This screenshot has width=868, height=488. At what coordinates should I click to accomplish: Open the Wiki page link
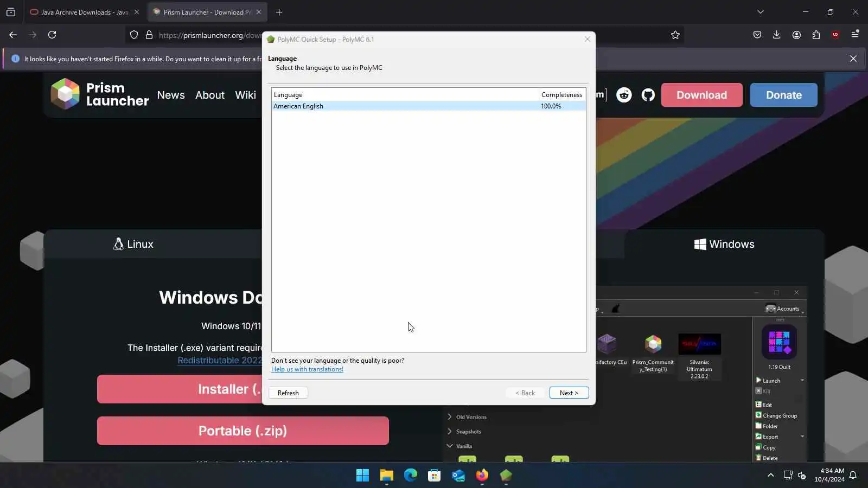pos(245,95)
